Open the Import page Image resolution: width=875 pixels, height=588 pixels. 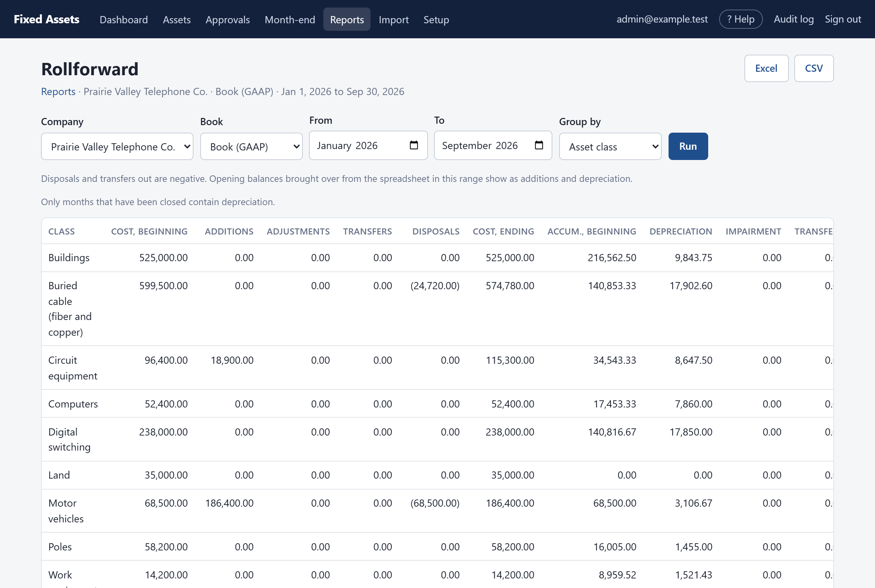coord(394,19)
